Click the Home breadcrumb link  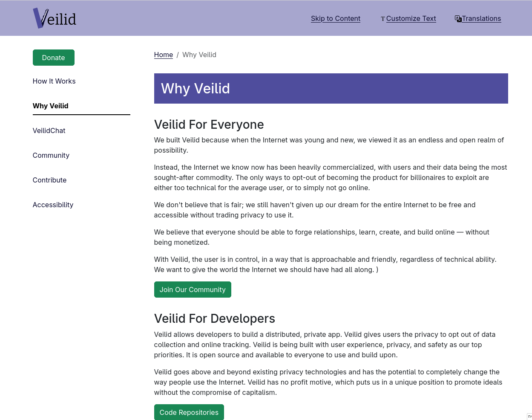point(163,55)
